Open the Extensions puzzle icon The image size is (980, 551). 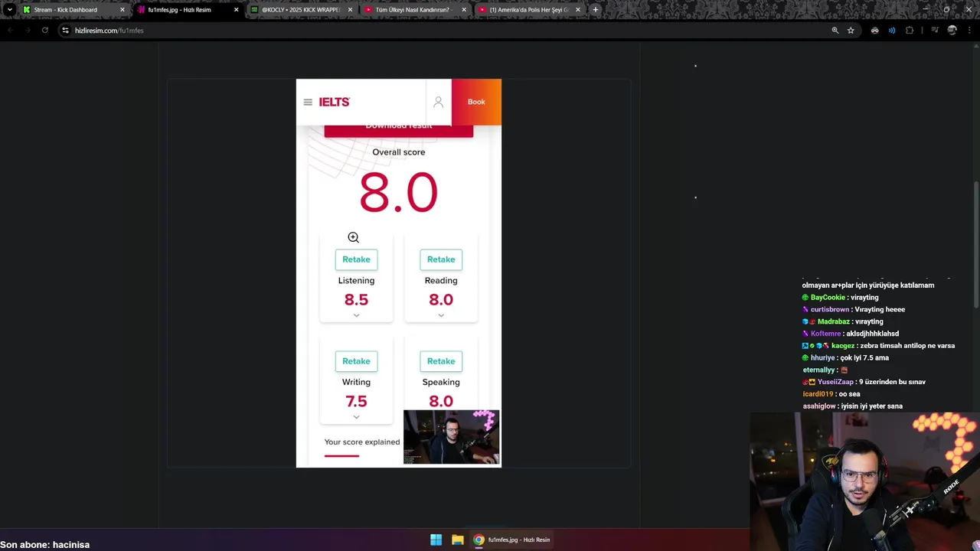click(910, 31)
